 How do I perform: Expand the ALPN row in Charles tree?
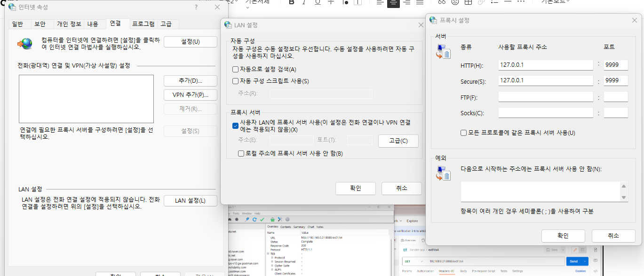click(272, 269)
